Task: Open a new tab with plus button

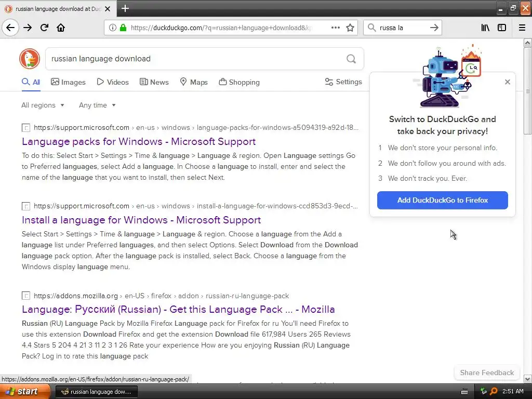Action: click(x=125, y=8)
